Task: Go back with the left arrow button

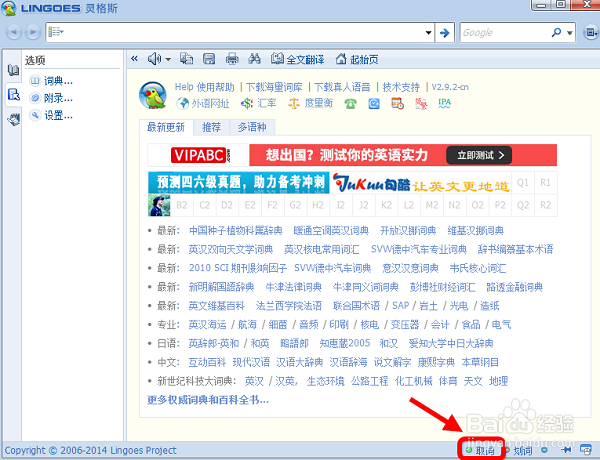Action: click(14, 32)
